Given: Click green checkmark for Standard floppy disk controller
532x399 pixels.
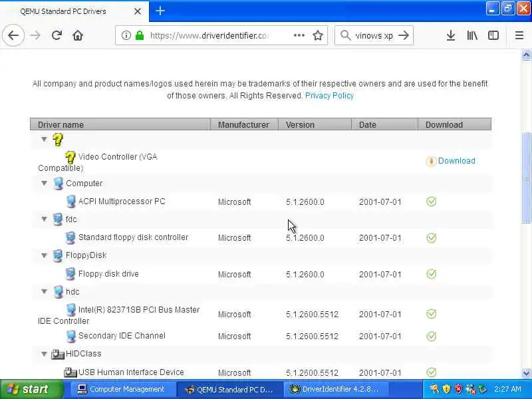Looking at the screenshot, I should point(431,238).
